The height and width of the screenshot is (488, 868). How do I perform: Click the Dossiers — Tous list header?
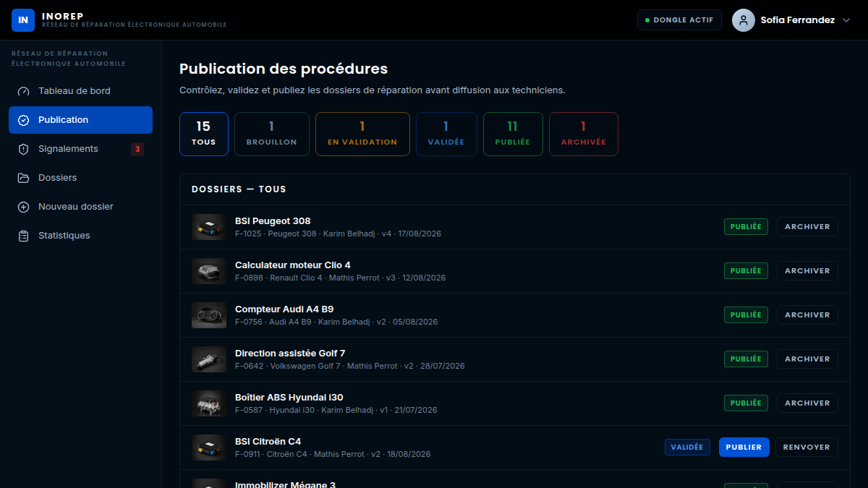pyautogui.click(x=239, y=189)
